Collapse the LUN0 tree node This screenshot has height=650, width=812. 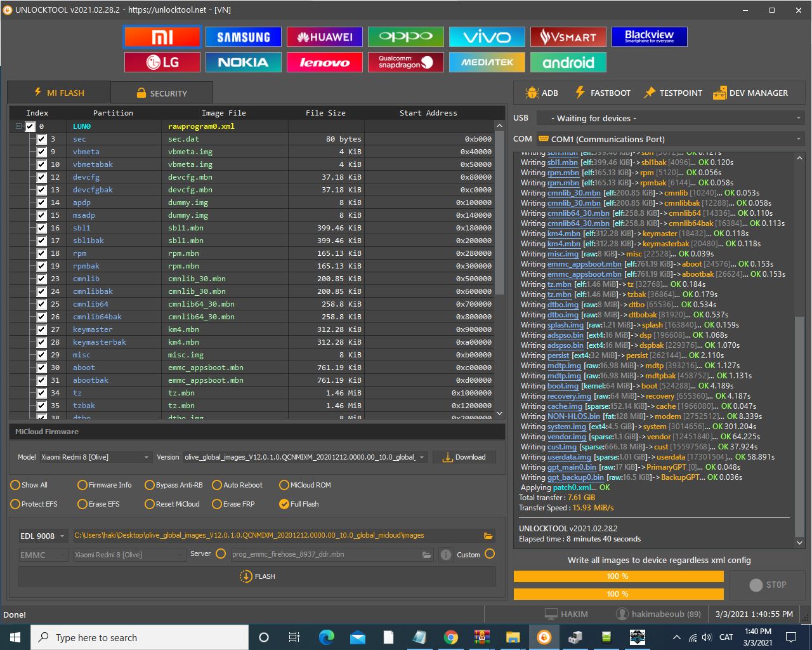coord(19,126)
